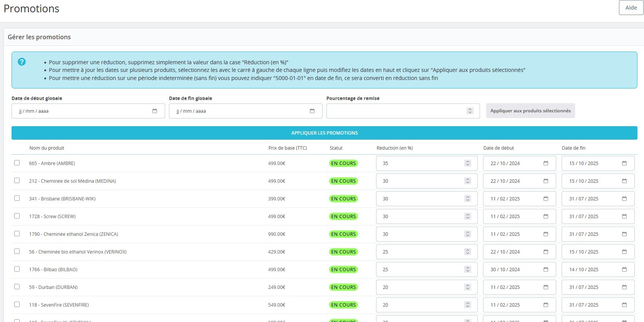Image resolution: width=644 pixels, height=322 pixels.
Task: Adjust Screw reduction with the stepper arrows
Action: 468,216
